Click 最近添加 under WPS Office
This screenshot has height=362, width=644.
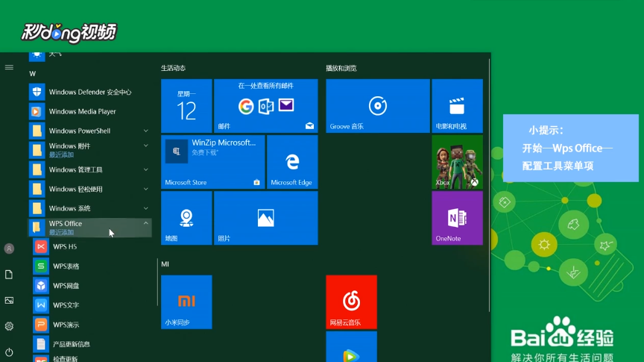coord(61,232)
